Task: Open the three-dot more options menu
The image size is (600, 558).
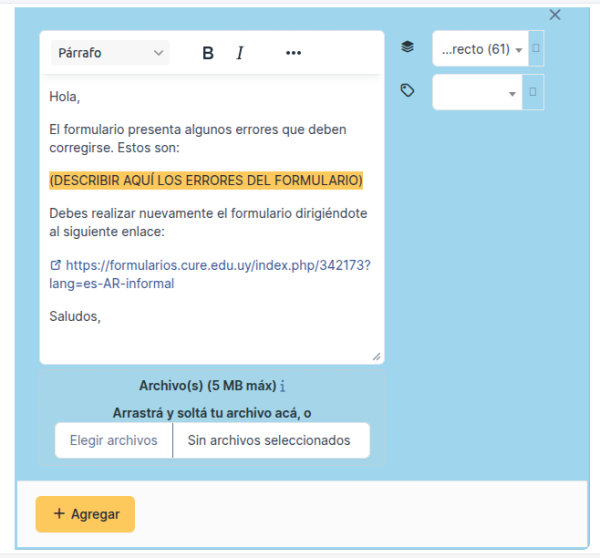Action: tap(293, 53)
